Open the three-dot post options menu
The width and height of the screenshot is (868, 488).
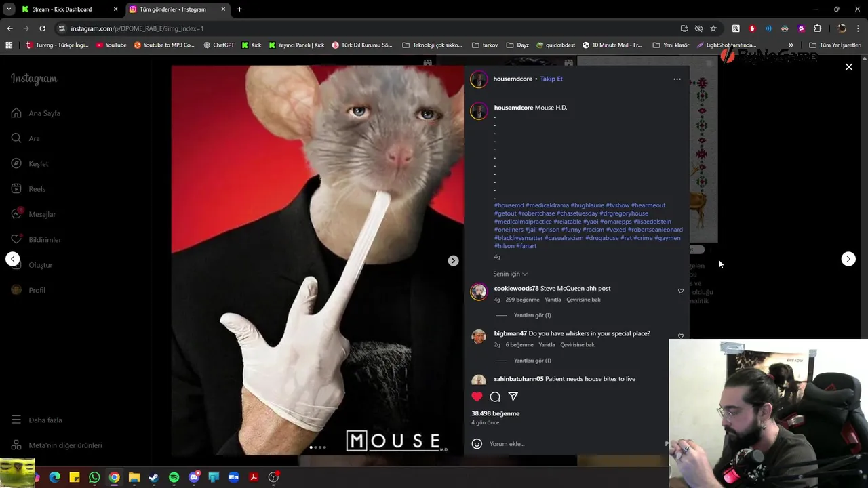(677, 79)
